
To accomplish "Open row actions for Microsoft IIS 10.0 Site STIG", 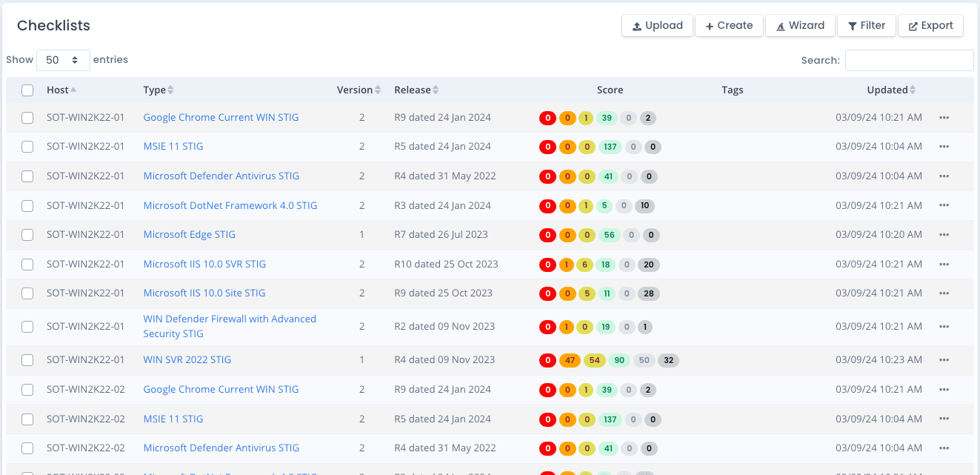I will pyautogui.click(x=944, y=293).
